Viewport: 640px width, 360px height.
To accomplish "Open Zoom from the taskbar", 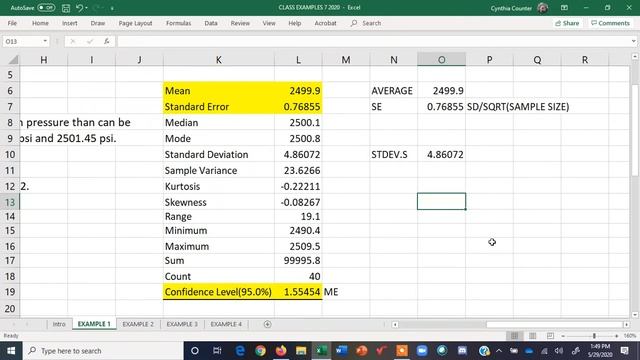I will pos(422,351).
